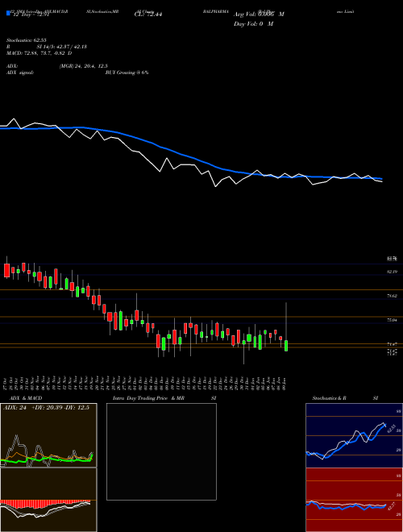Image resolution: width=403 pixels, height=532 pixels.
Task: Click the empty Intra Day Trading Price panel
Action: 161,451
